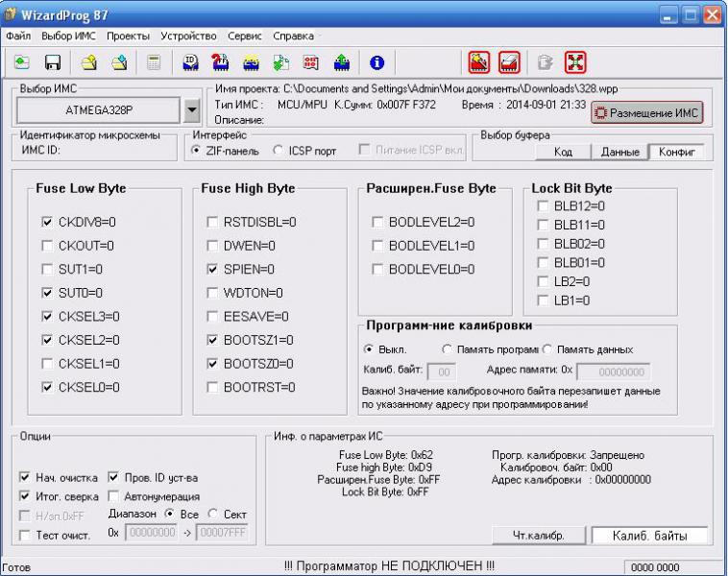Image resolution: width=728 pixels, height=576 pixels.
Task: Select the Память данных radio
Action: point(547,349)
